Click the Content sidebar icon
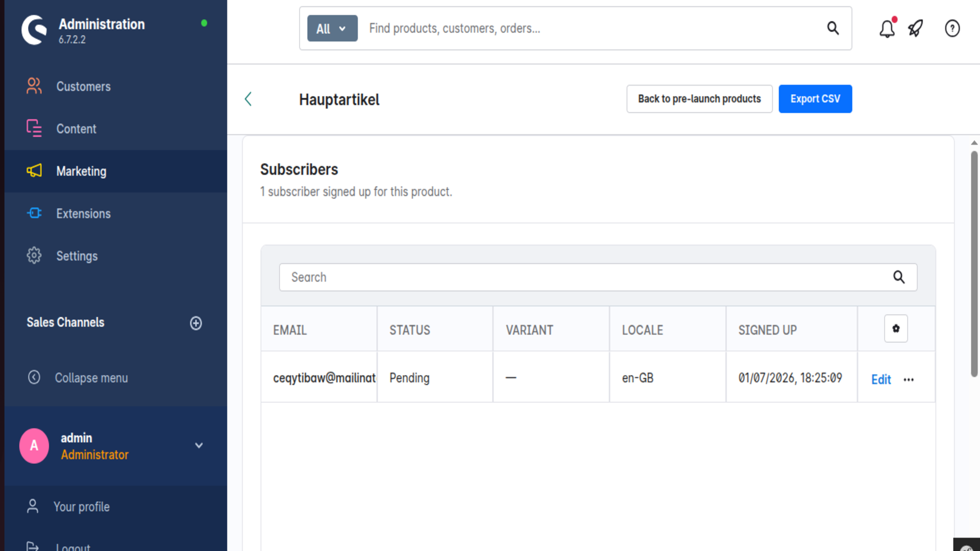This screenshot has width=980, height=551. tap(34, 129)
